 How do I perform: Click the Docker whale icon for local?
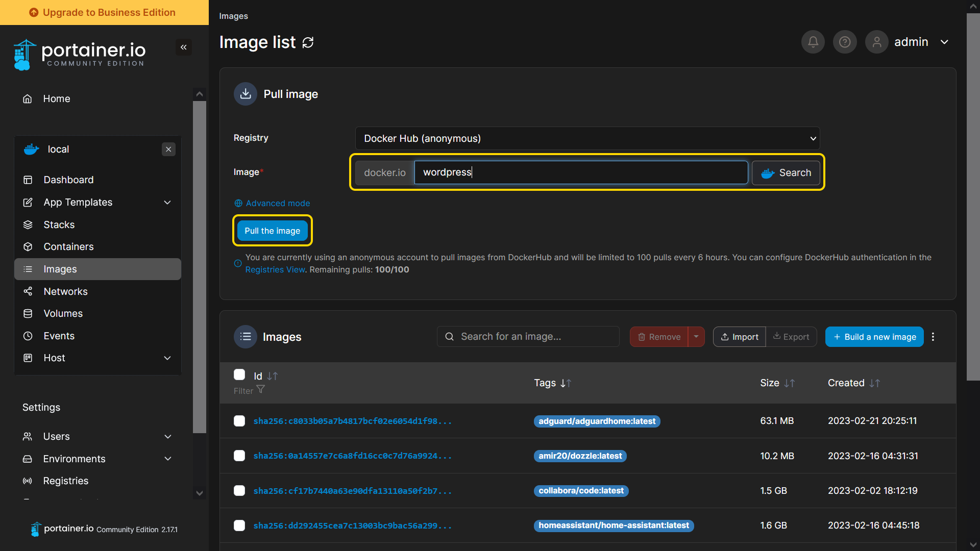32,149
